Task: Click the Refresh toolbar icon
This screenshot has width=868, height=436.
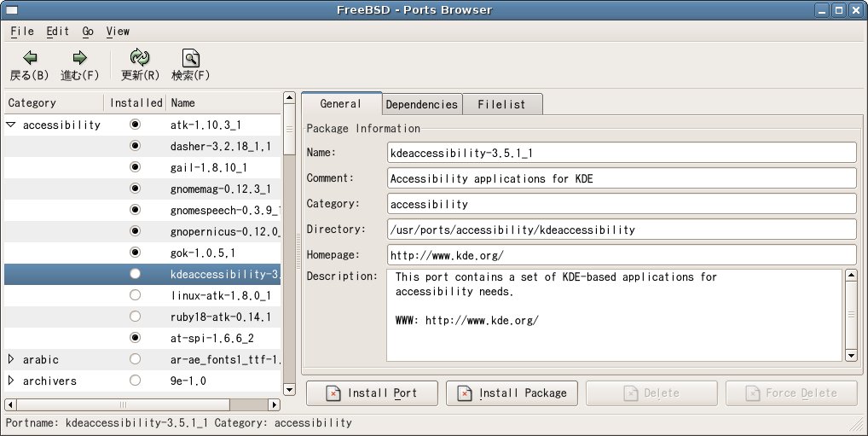Action: (140, 57)
